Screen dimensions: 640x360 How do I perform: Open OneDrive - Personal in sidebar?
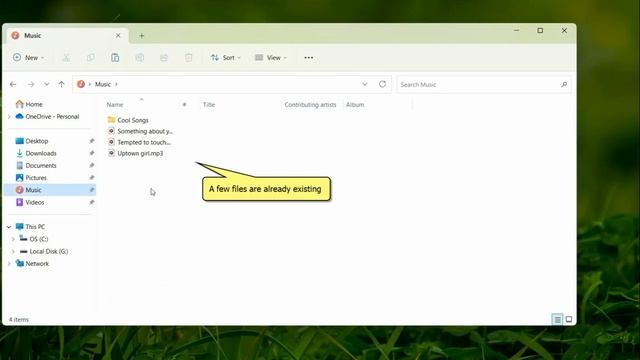(x=52, y=117)
